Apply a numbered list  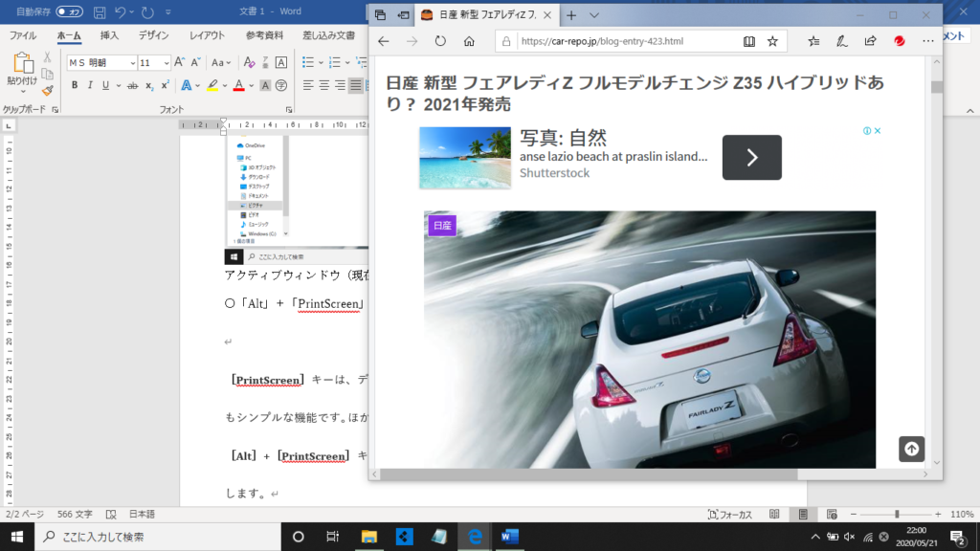coord(334,62)
